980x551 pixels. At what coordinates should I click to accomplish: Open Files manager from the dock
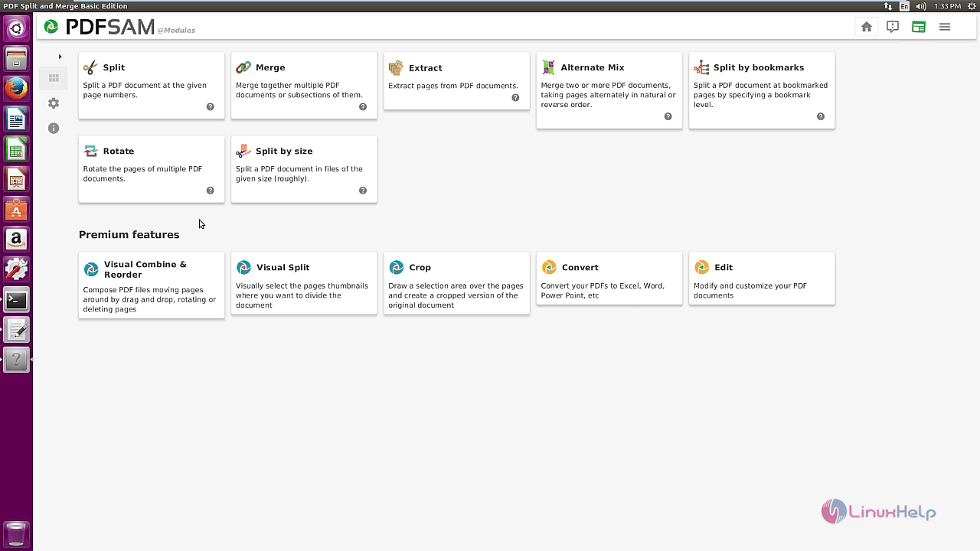[16, 58]
